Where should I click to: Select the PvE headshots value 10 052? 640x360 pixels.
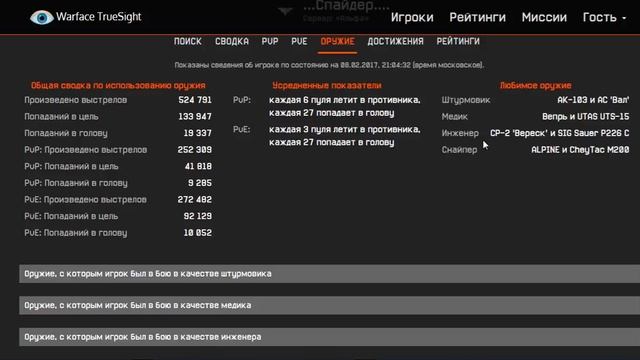pos(198,233)
